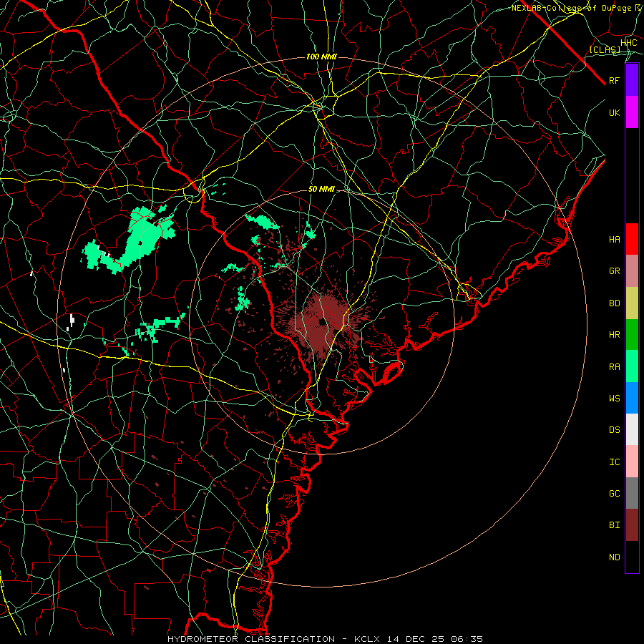Click the RF legend label
The image size is (644, 644).
(x=615, y=80)
